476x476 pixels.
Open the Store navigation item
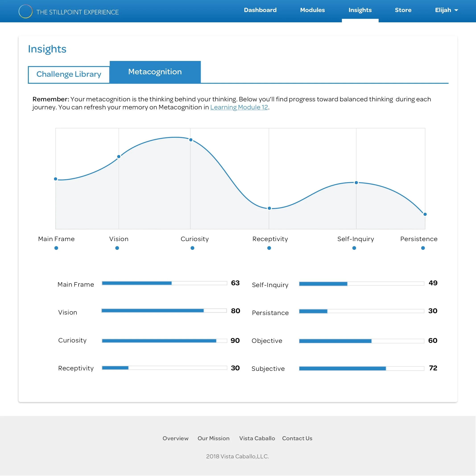[x=403, y=10]
